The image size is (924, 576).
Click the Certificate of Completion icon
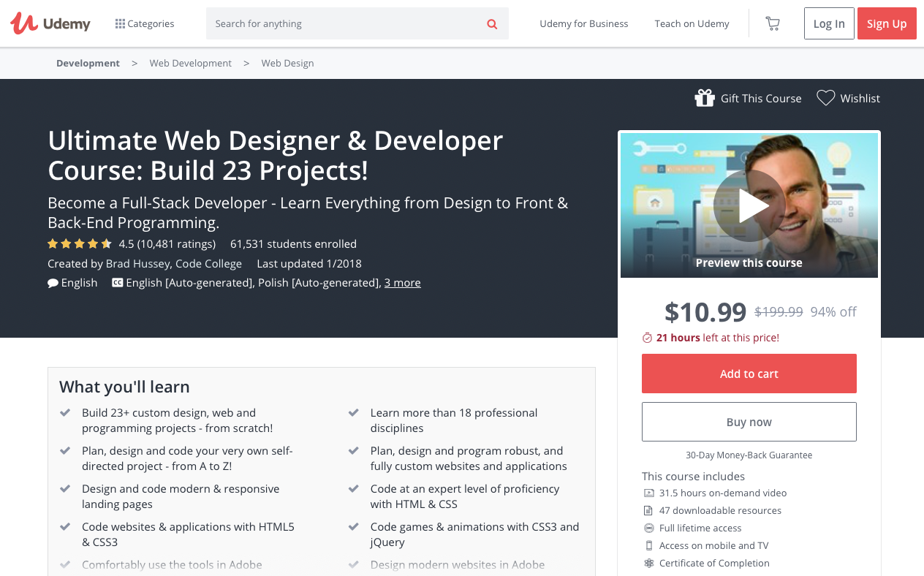coord(648,563)
